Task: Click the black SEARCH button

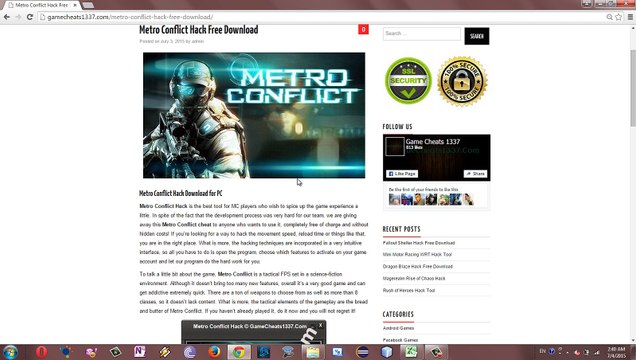Action: click(477, 36)
